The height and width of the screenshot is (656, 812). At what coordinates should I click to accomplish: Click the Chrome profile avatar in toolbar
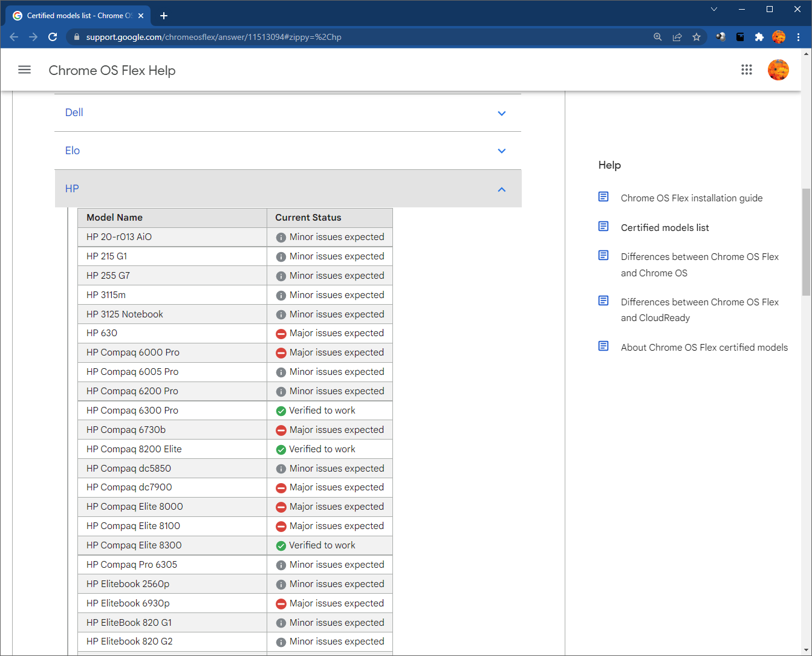[779, 37]
